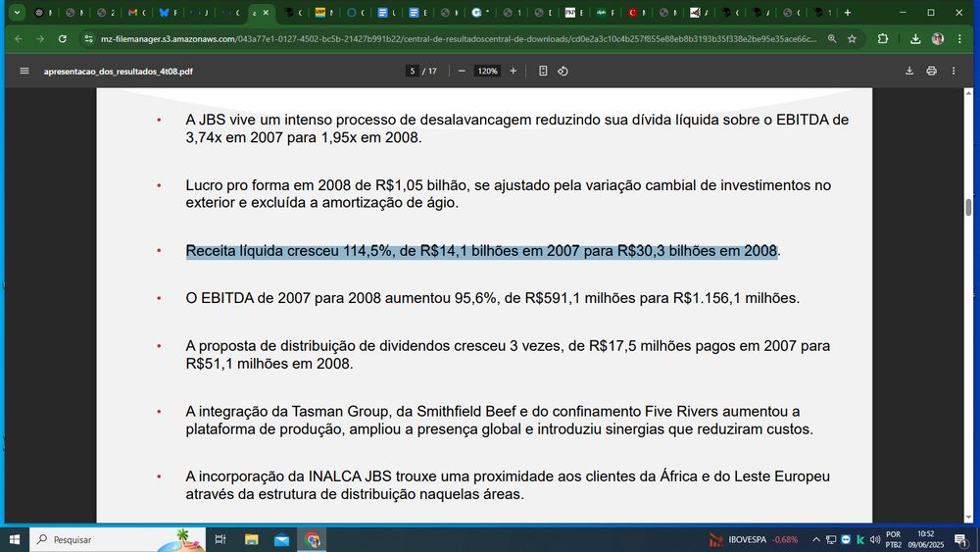Open Chrome three-dot menu
The height and width of the screenshot is (552, 980).
(960, 39)
